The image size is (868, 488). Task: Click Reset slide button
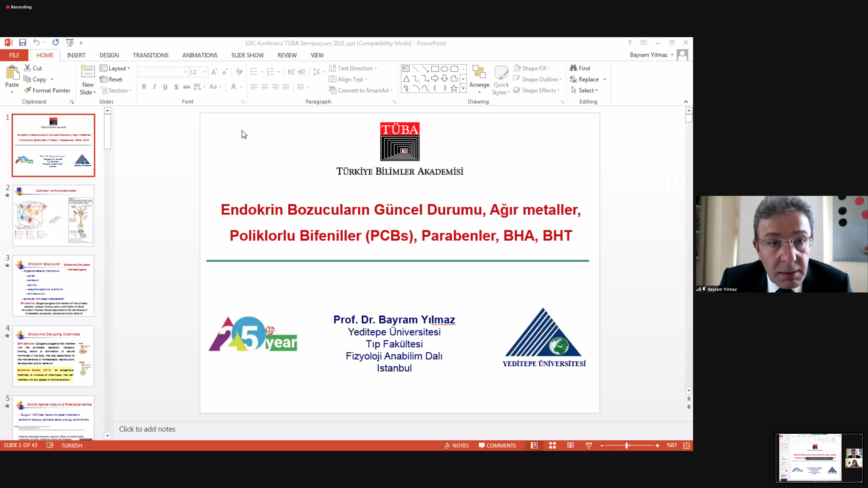point(111,79)
